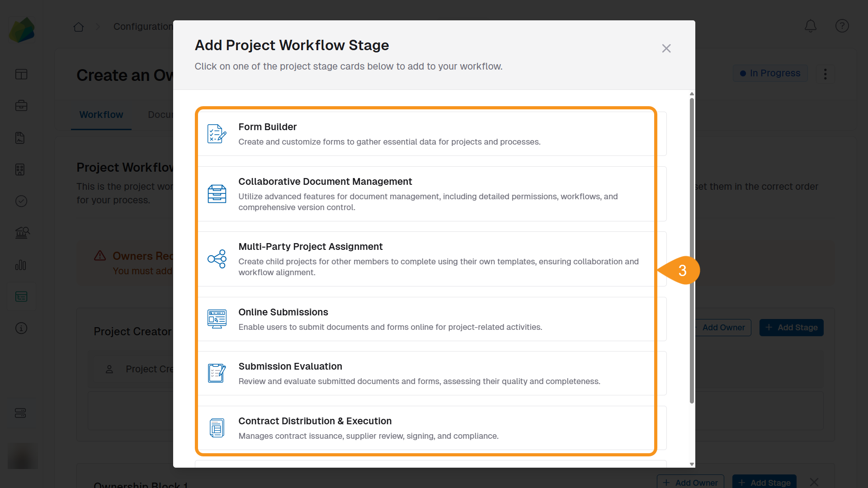Go to home via the house icon

[79, 27]
